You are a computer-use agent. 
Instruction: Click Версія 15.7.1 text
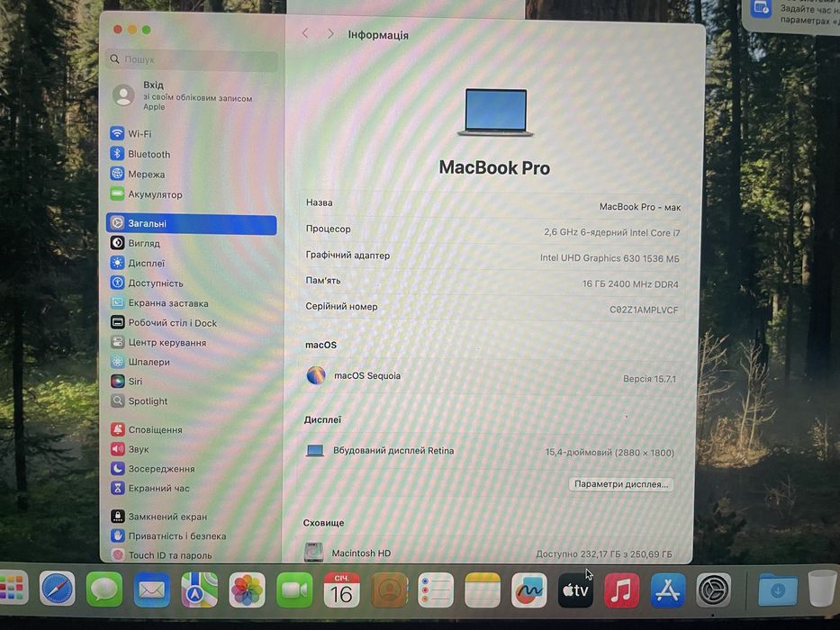(x=649, y=379)
